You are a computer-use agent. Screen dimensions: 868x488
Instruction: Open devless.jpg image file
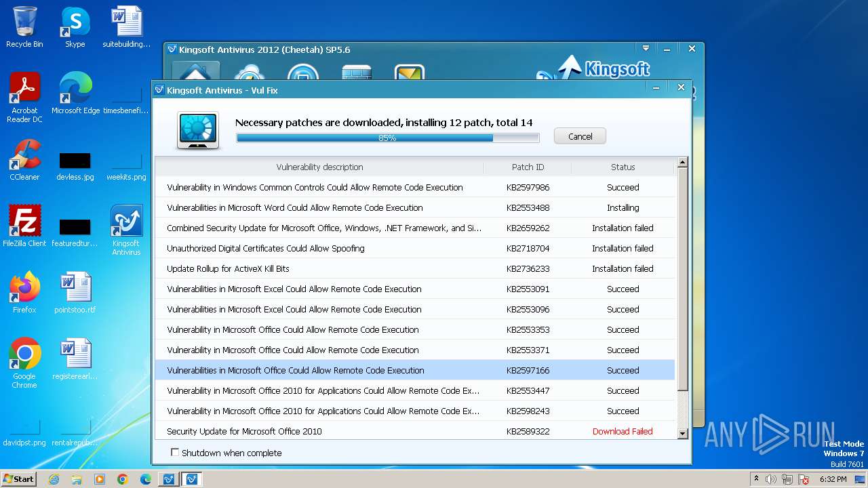click(75, 166)
